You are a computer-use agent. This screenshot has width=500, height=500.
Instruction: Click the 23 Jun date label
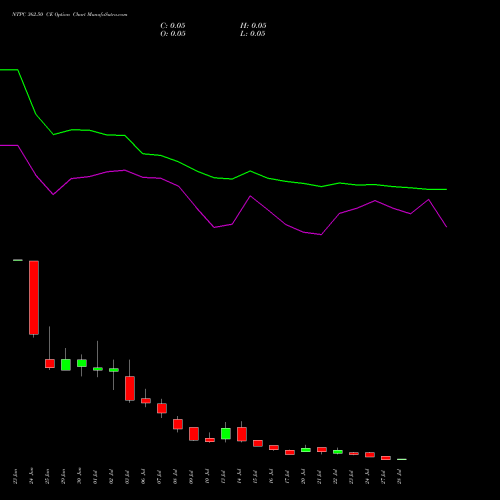15,476
